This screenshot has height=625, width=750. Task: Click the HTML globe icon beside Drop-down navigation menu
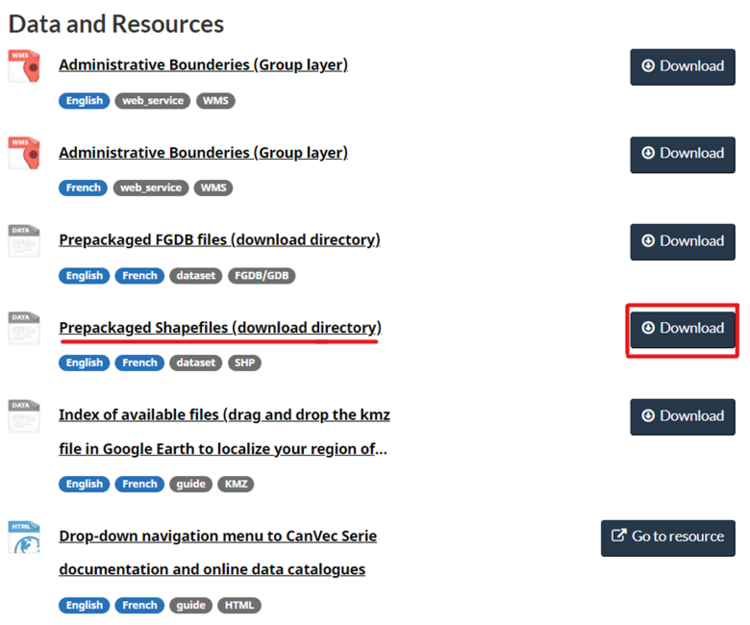click(x=24, y=537)
